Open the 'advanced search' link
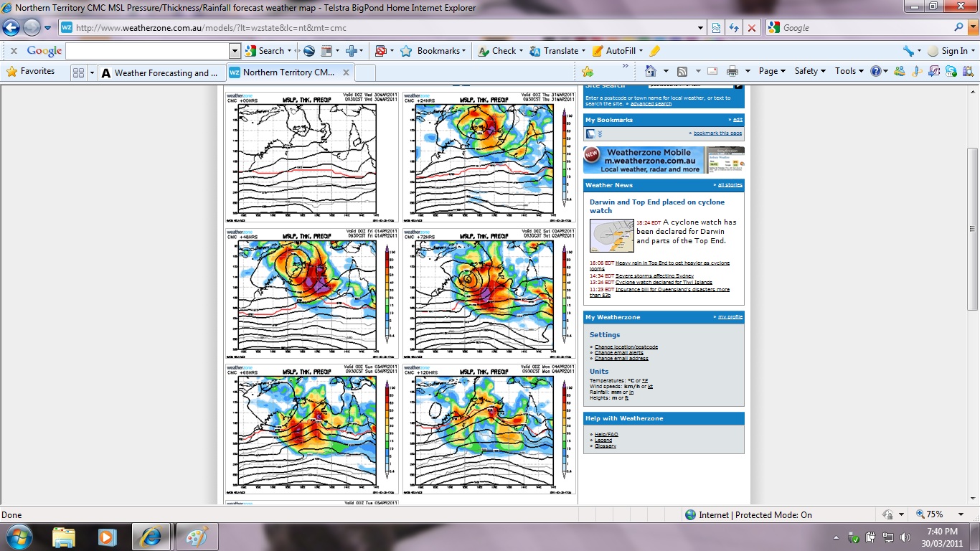The image size is (980, 551). 651,104
